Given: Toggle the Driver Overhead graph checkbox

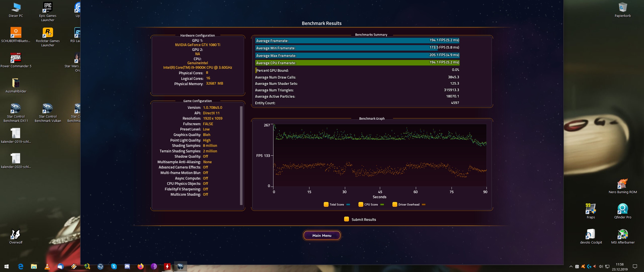Looking at the screenshot, I should pyautogui.click(x=395, y=204).
